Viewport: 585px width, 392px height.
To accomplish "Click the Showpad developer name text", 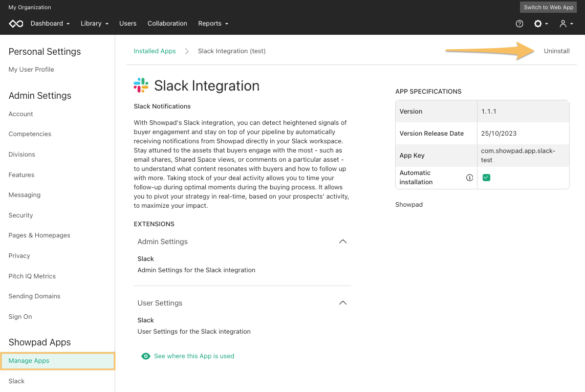I will [409, 204].
